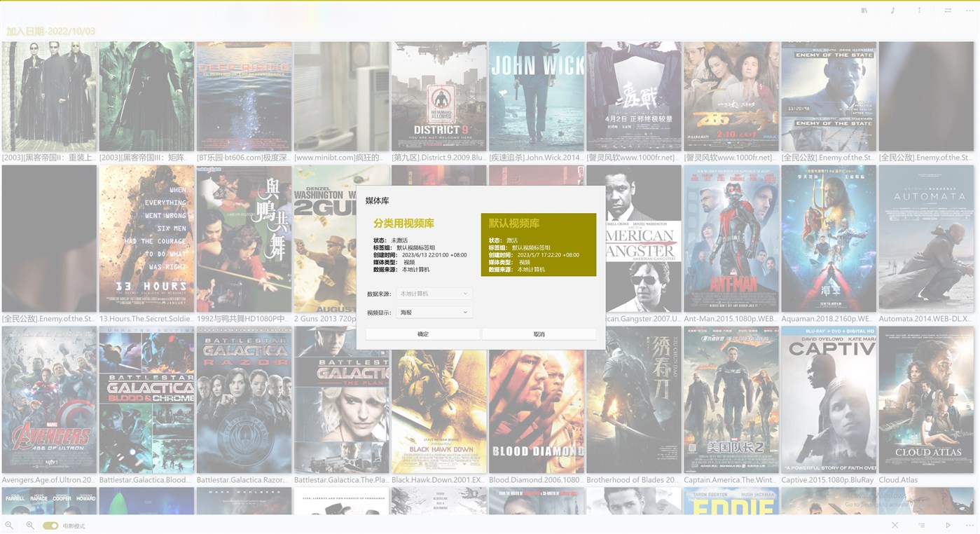Open the music note section icon
980x534 pixels.
point(893,11)
